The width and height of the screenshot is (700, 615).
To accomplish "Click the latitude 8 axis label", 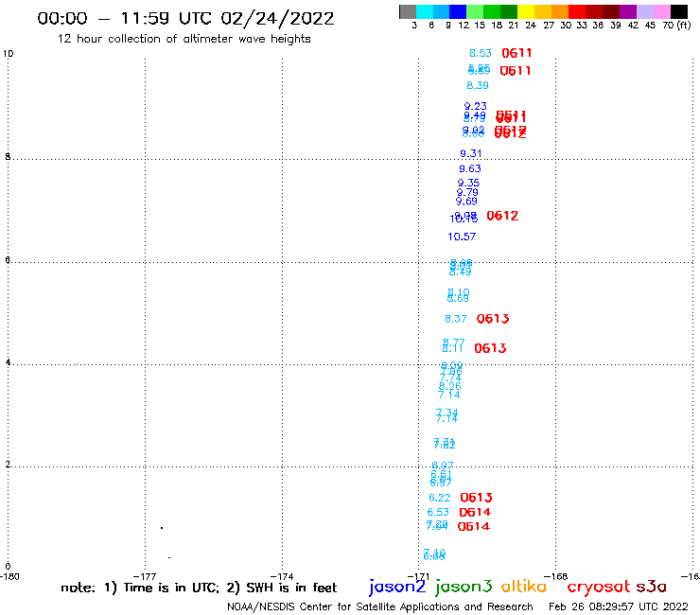I will tap(8, 157).
